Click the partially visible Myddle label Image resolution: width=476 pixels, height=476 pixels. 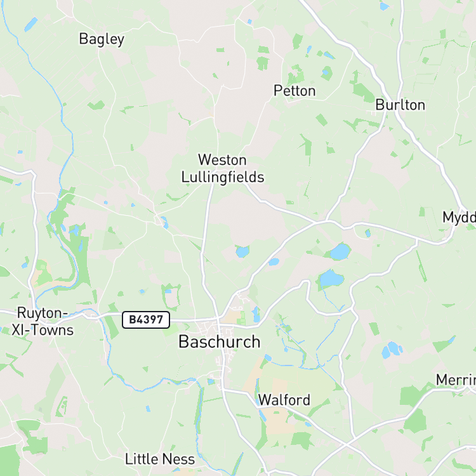pos(459,217)
